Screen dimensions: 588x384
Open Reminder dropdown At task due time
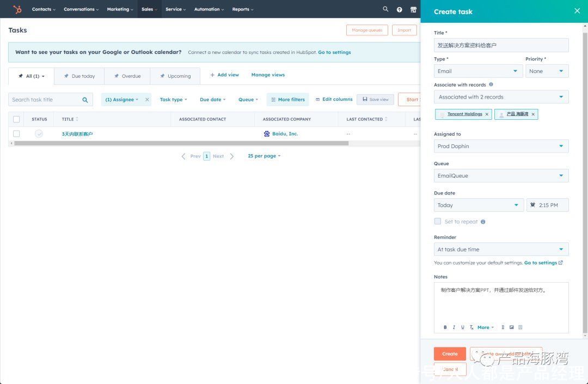(501, 249)
